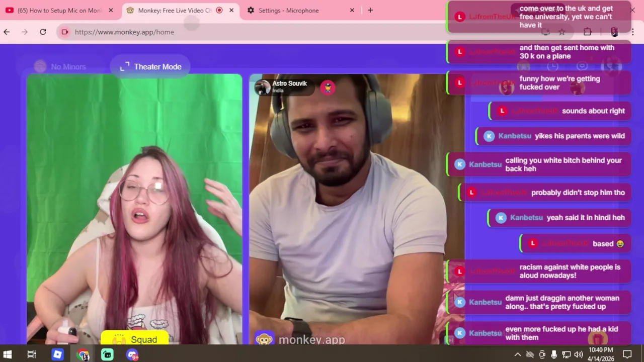644x362 pixels.
Task: Switch to the Settings - Microphone tab
Action: click(x=301, y=10)
